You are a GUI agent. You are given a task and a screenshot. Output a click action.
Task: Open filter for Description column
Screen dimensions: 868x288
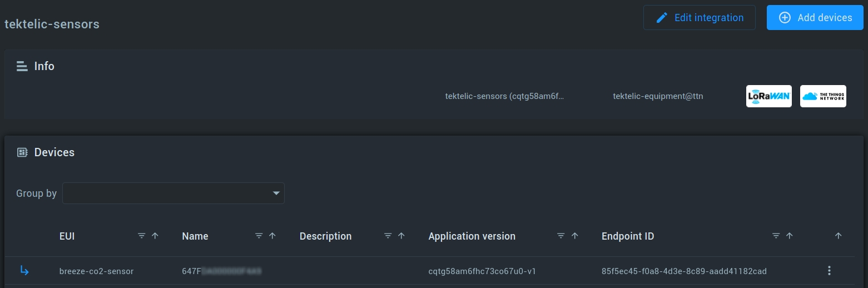click(388, 236)
